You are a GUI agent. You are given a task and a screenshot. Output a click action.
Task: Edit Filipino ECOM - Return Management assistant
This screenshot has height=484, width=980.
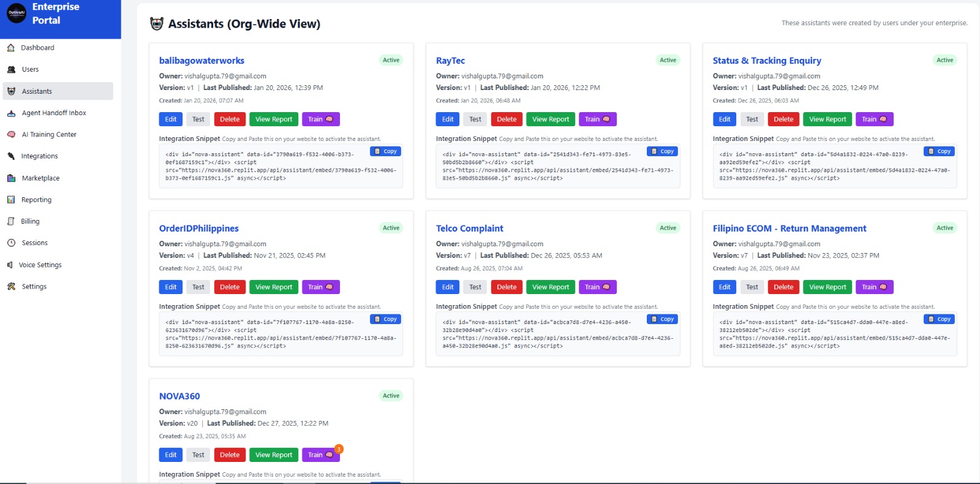pyautogui.click(x=725, y=287)
